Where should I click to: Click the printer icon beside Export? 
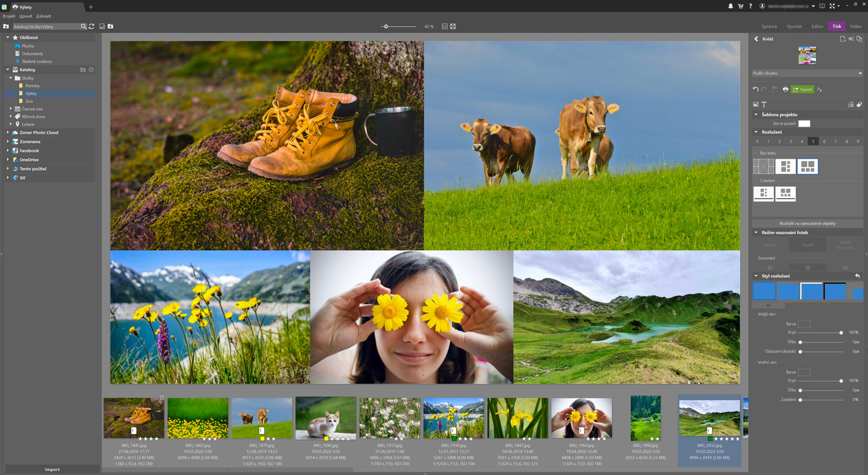[x=785, y=89]
